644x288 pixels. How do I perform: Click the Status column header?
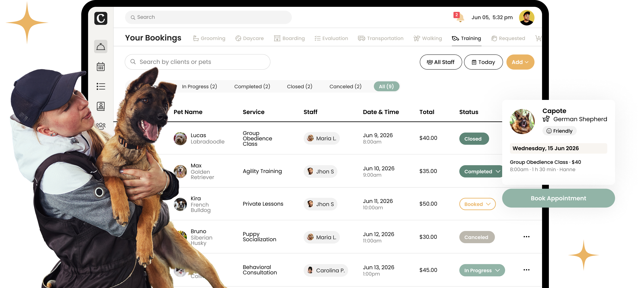pyautogui.click(x=469, y=112)
